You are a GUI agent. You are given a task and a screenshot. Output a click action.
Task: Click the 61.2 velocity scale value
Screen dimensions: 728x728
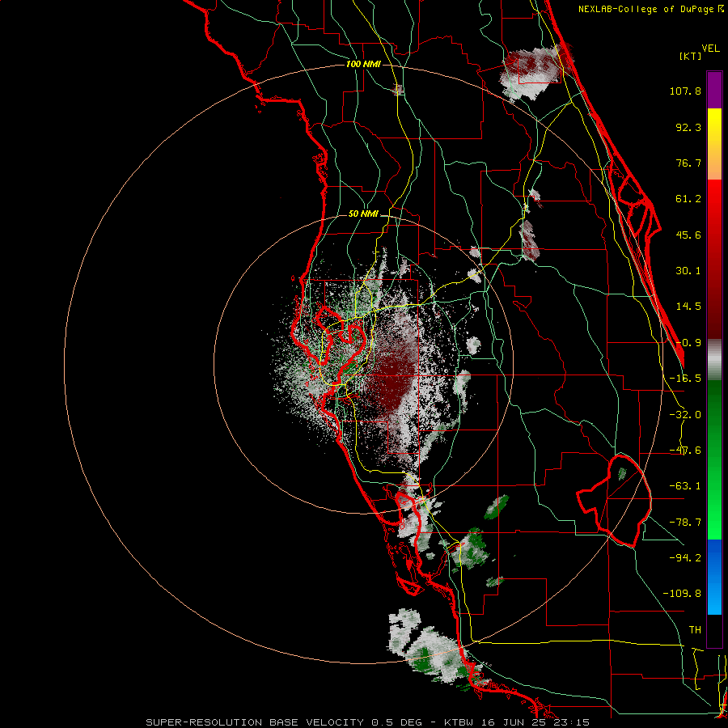[x=688, y=199]
